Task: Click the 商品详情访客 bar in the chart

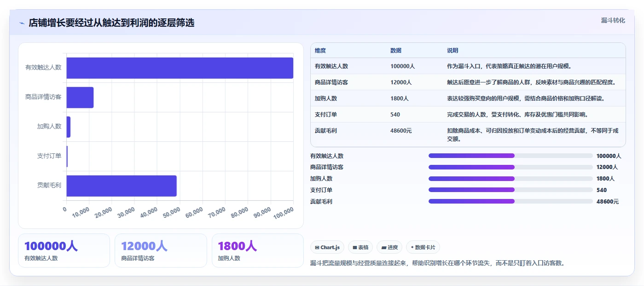Action: pos(80,98)
